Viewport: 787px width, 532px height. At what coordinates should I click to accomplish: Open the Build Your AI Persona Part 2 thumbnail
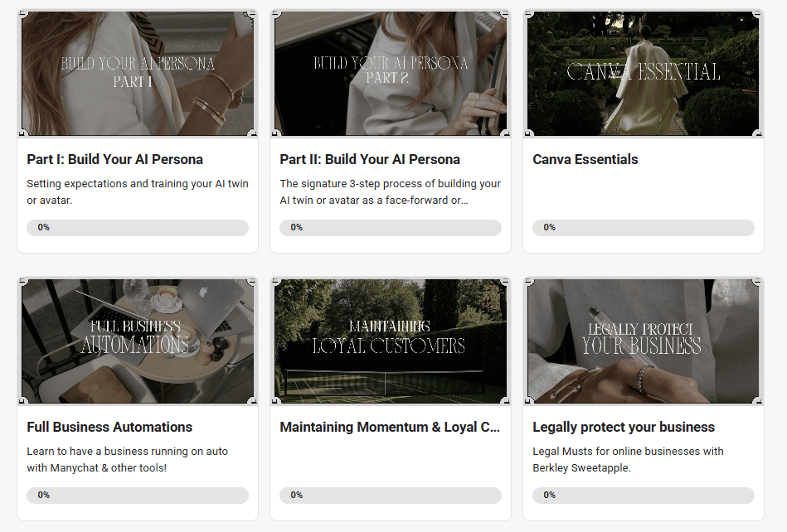pos(390,73)
